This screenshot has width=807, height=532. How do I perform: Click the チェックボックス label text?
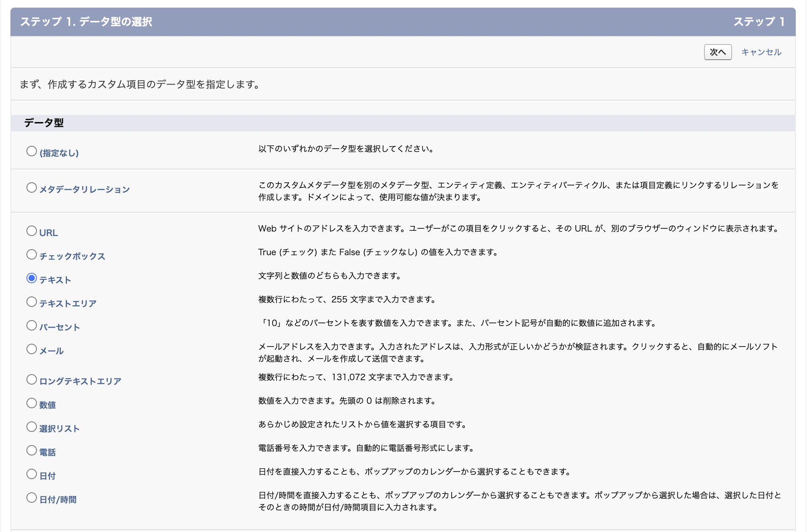[72, 256]
